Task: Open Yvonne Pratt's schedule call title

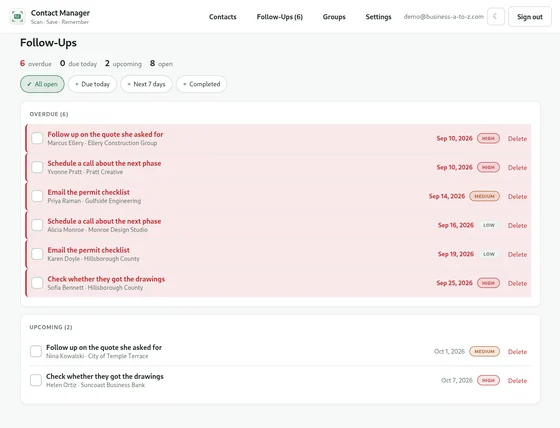Action: click(x=104, y=163)
